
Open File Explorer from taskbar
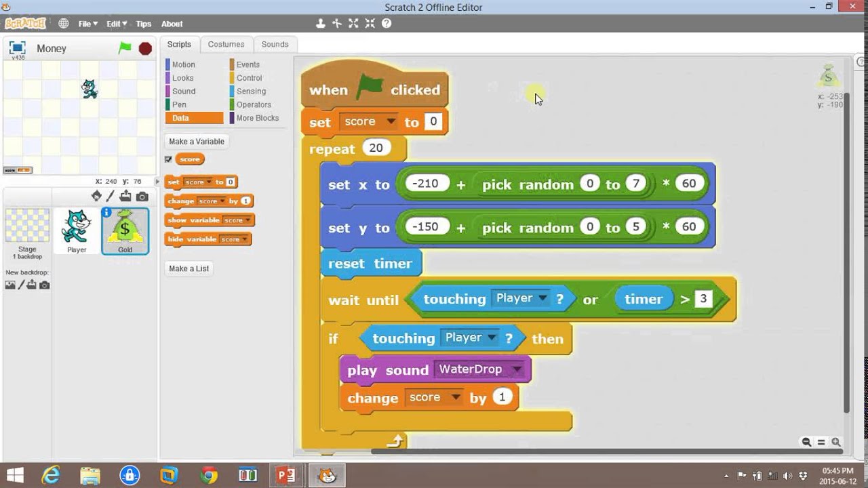pos(90,475)
